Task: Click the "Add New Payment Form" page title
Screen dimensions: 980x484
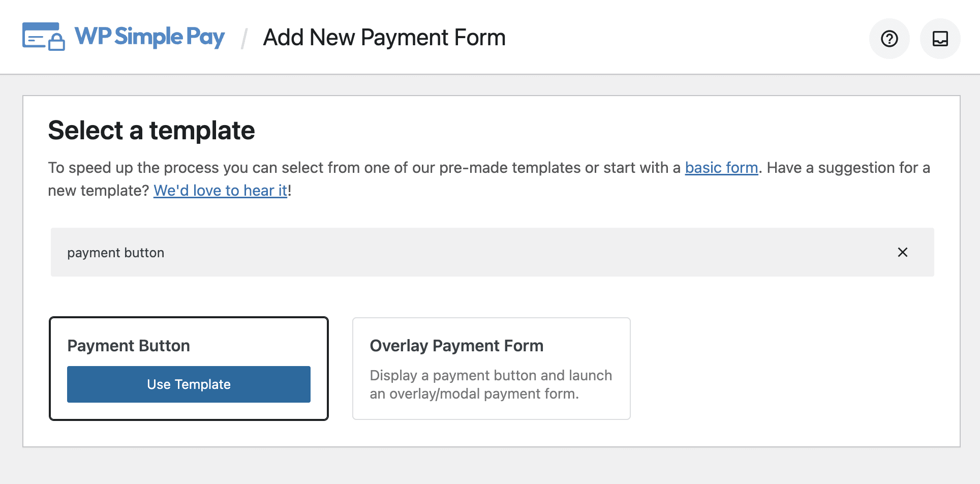Action: click(384, 38)
